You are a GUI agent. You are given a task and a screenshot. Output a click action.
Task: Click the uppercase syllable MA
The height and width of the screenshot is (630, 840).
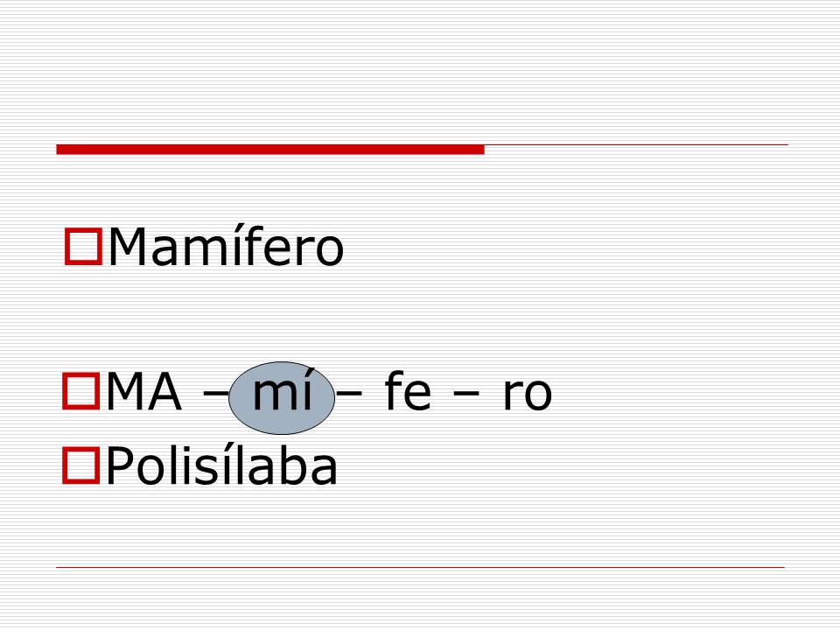pyautogui.click(x=144, y=392)
